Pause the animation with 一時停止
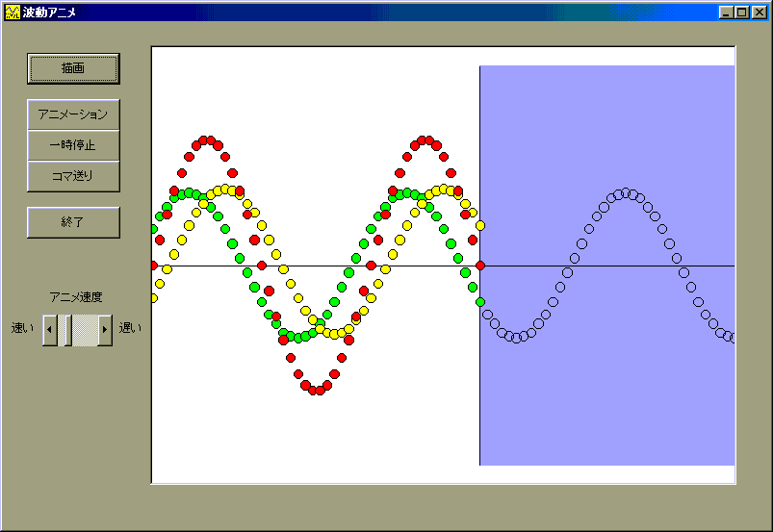 click(x=73, y=145)
